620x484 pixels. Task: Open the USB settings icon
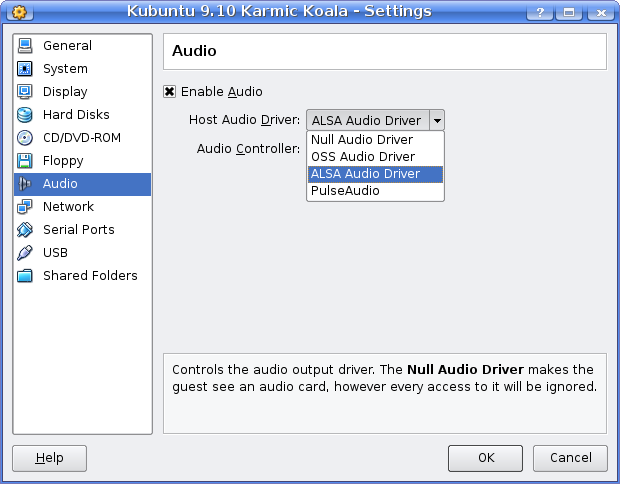pos(25,253)
